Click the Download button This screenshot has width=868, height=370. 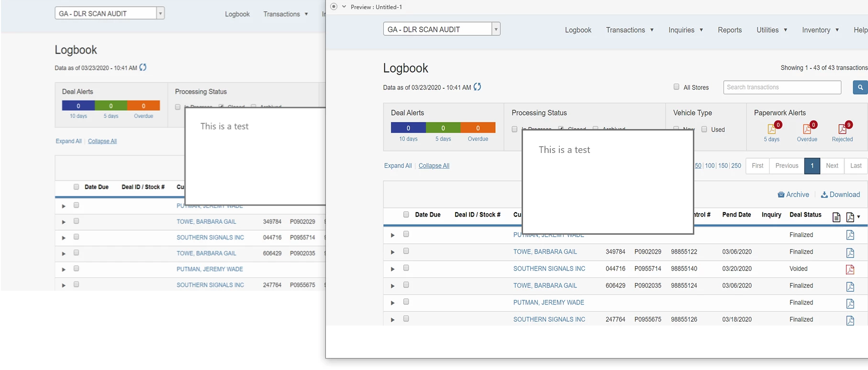(x=840, y=195)
